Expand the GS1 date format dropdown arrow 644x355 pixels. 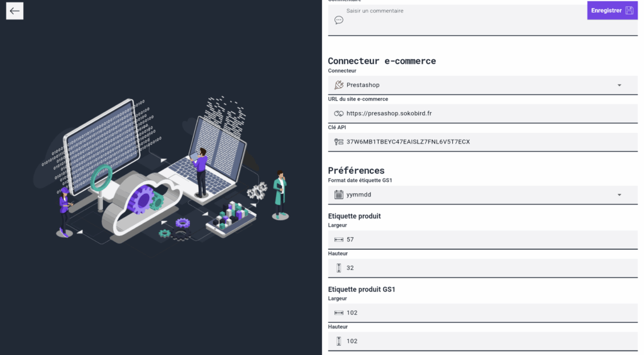(619, 194)
